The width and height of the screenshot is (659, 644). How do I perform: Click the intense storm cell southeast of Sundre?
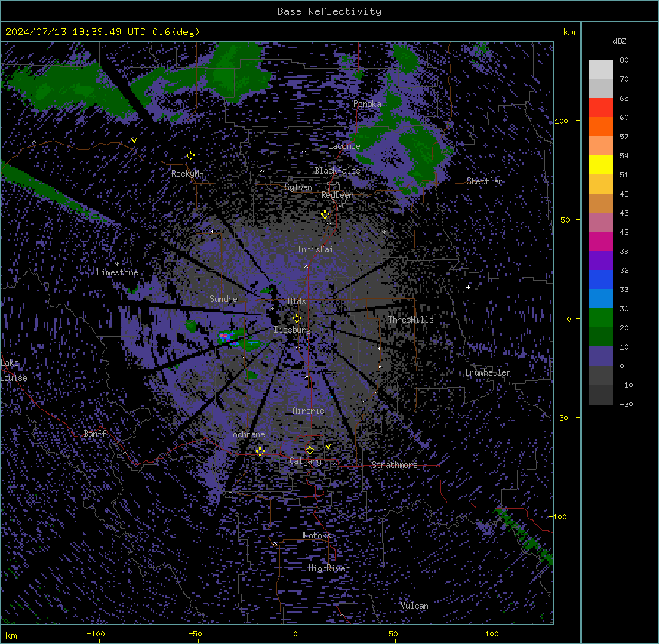point(226,337)
